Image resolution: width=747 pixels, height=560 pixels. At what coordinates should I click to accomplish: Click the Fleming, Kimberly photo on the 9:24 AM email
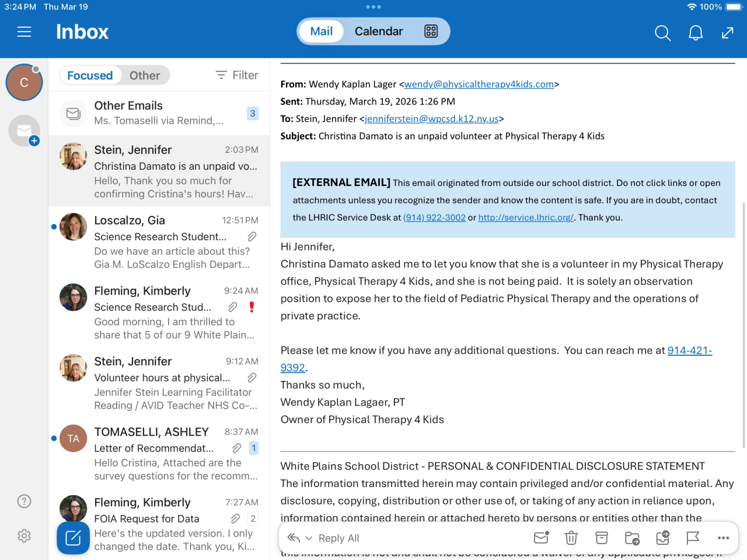[x=73, y=297]
